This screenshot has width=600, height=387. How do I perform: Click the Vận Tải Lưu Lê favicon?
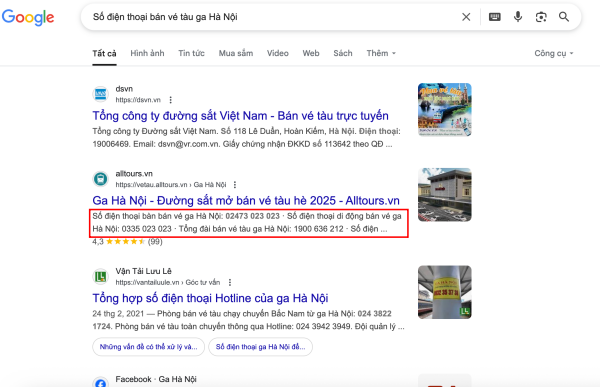tap(101, 276)
